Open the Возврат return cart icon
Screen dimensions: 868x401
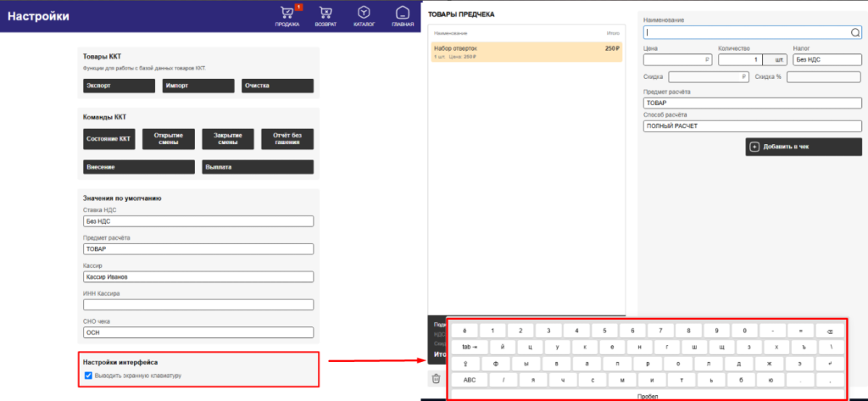click(x=325, y=13)
